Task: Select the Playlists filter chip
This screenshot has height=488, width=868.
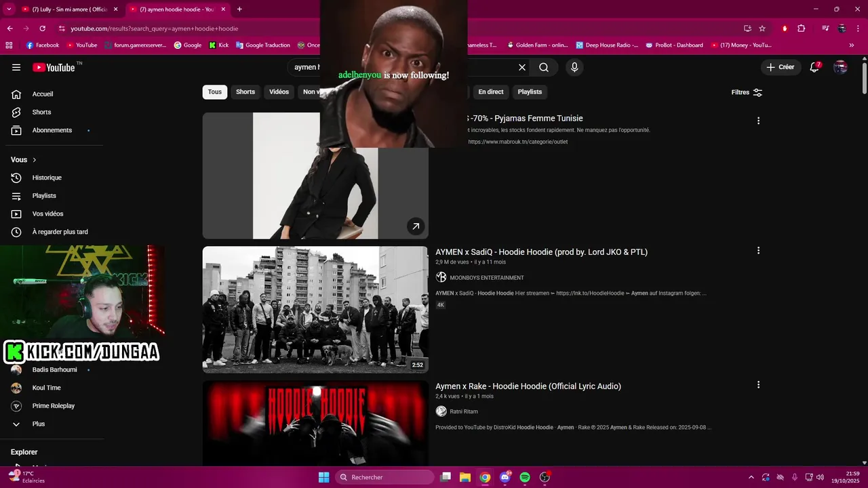Action: [530, 92]
